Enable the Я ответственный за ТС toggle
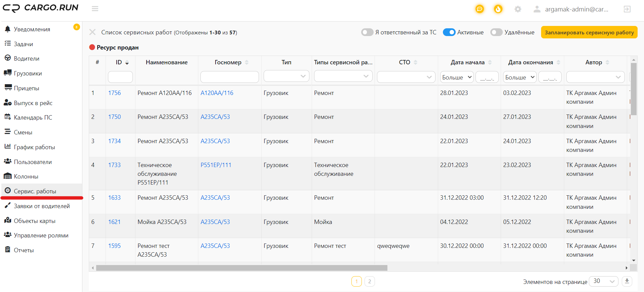Screen dimensions: 644x292 pos(367,32)
